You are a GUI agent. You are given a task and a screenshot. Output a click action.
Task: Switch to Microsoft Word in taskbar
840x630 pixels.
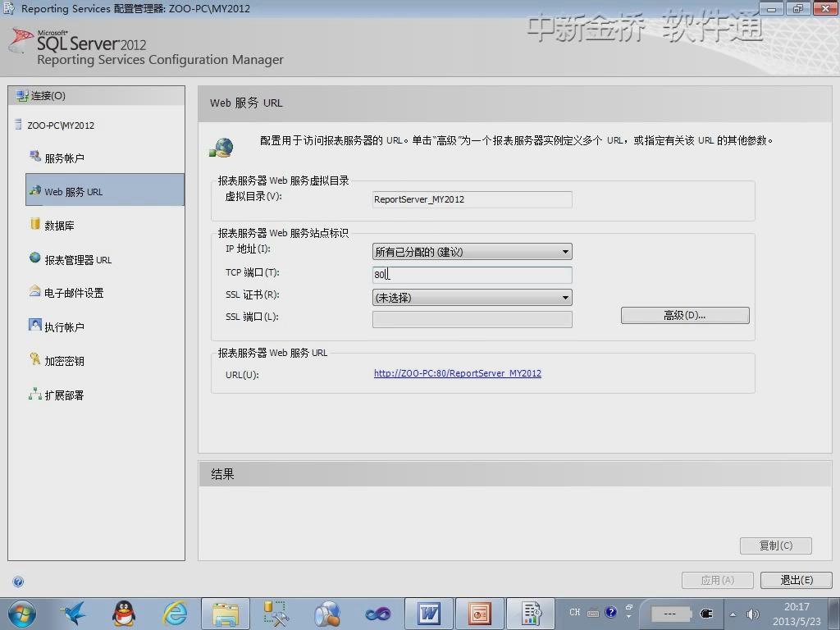429,614
